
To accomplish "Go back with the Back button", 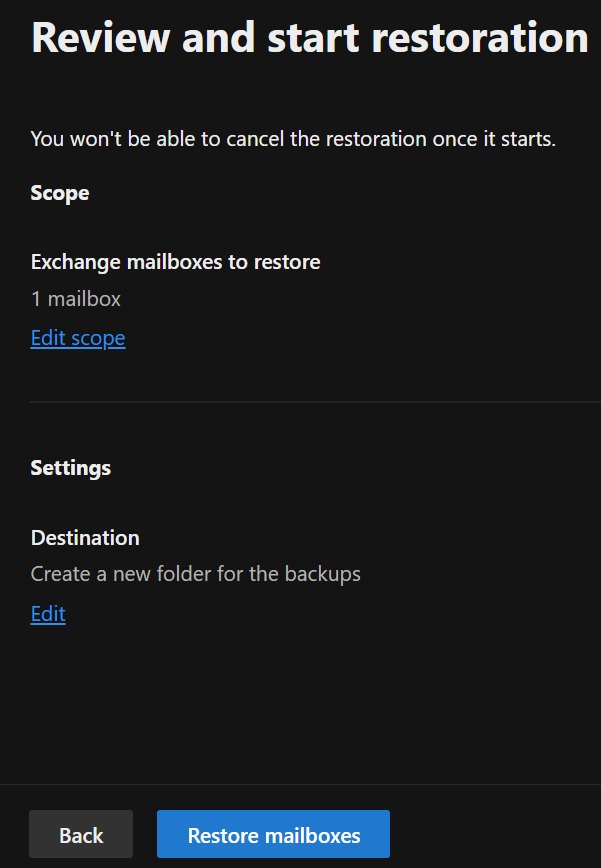I will [81, 834].
